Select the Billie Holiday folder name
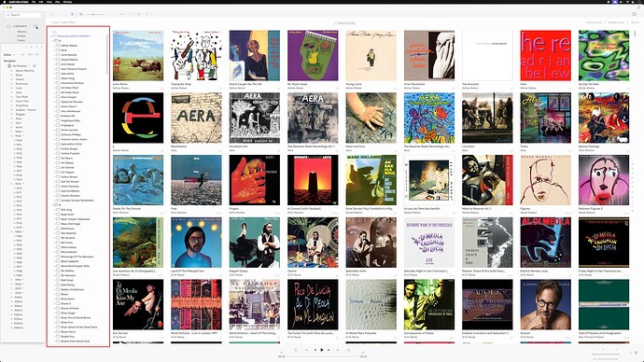The height and width of the screenshot is (362, 644). click(x=69, y=247)
